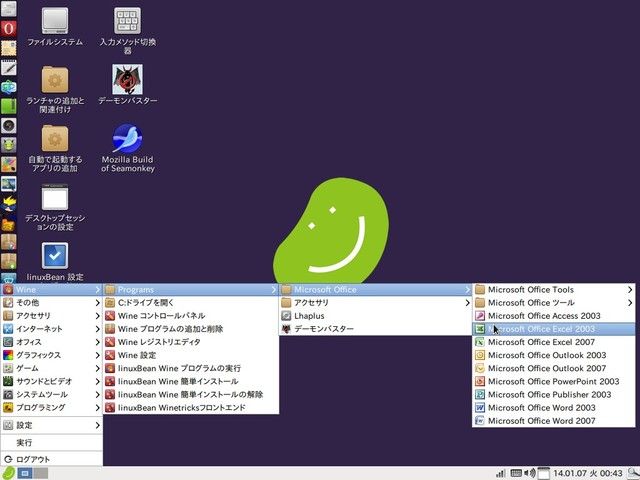Start Microsoft Office Outlook 2003
Image resolution: width=640 pixels, height=480 pixels.
point(553,355)
